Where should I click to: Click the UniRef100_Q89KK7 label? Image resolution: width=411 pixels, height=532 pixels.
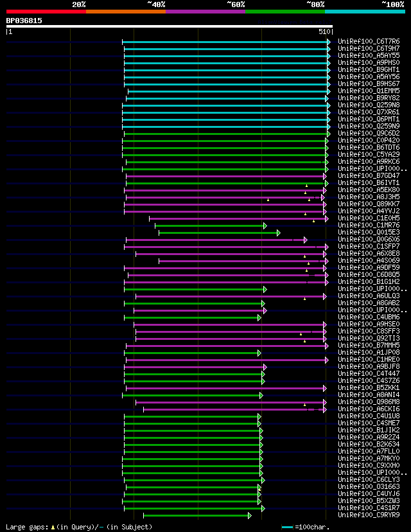coord(369,204)
